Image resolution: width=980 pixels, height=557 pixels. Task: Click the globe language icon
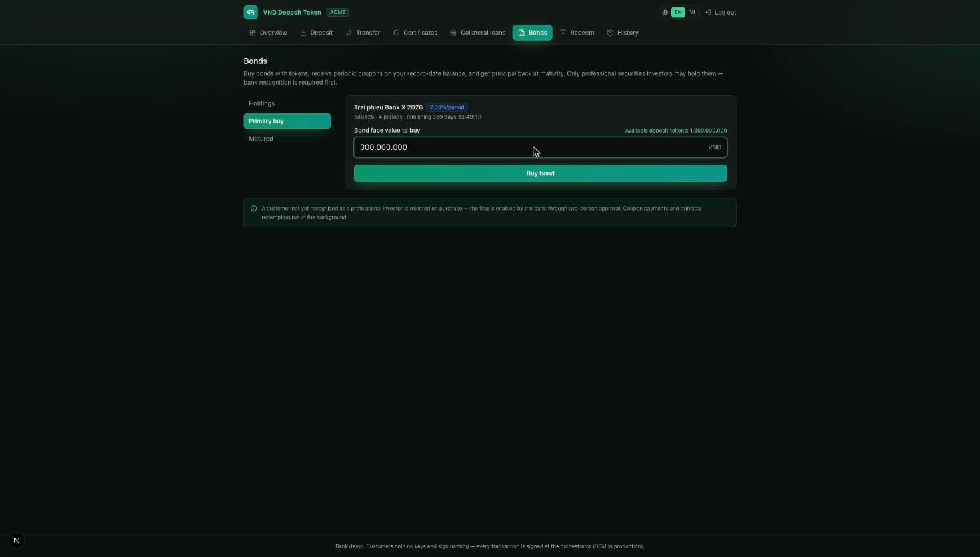pos(665,12)
